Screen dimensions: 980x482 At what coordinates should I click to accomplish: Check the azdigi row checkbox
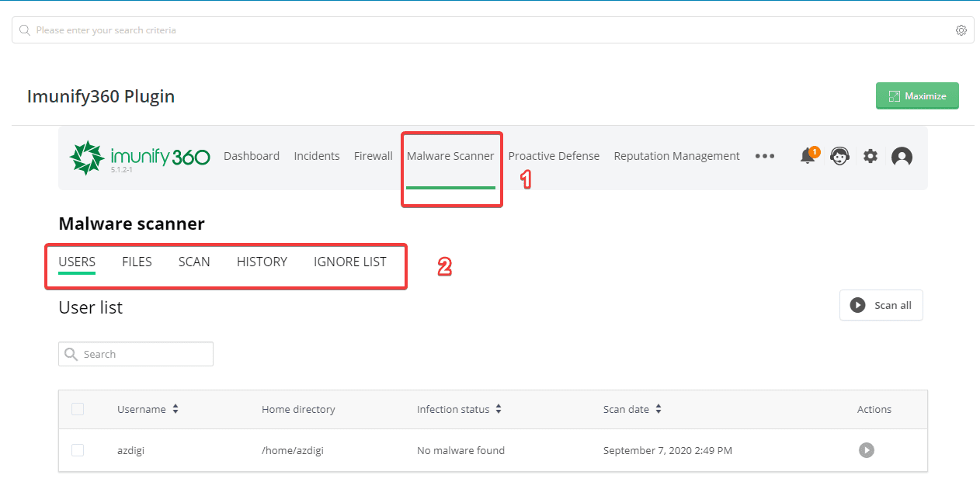78,450
